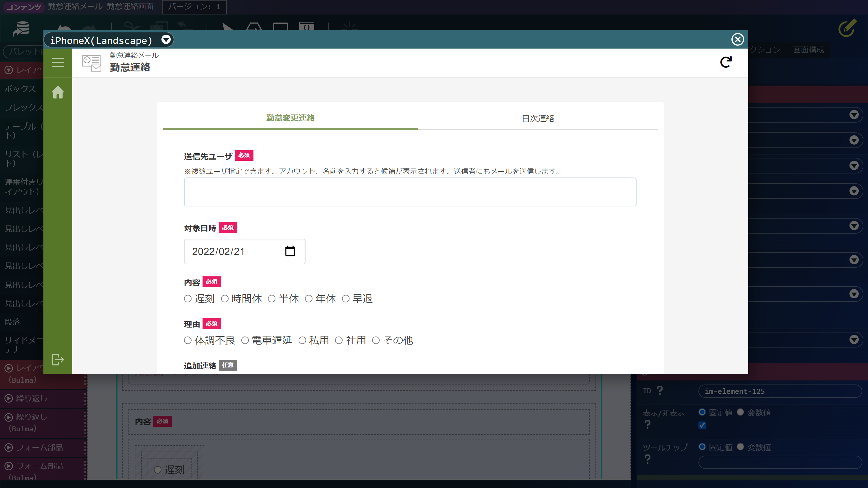Select 変数値 for 表示/非表示
This screenshot has width=868, height=488.
[740, 412]
